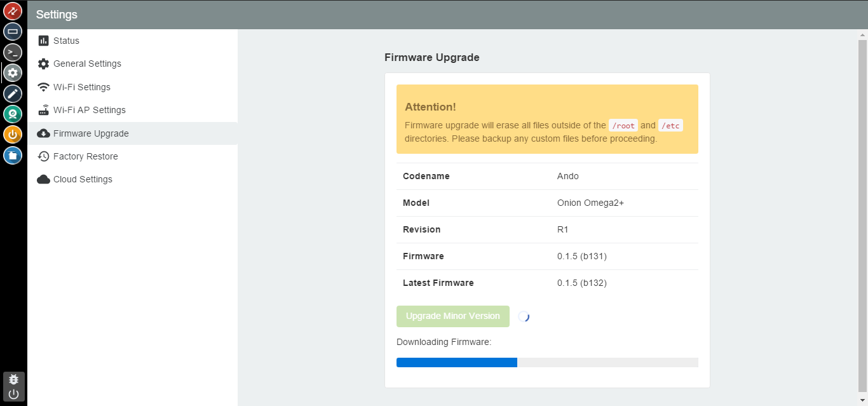The height and width of the screenshot is (406, 868).
Task: Click the bug report icon in the dock
Action: pos(13,379)
